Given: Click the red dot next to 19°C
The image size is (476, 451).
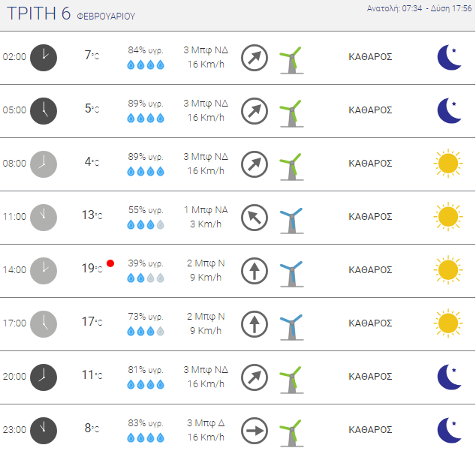Looking at the screenshot, I should [110, 263].
